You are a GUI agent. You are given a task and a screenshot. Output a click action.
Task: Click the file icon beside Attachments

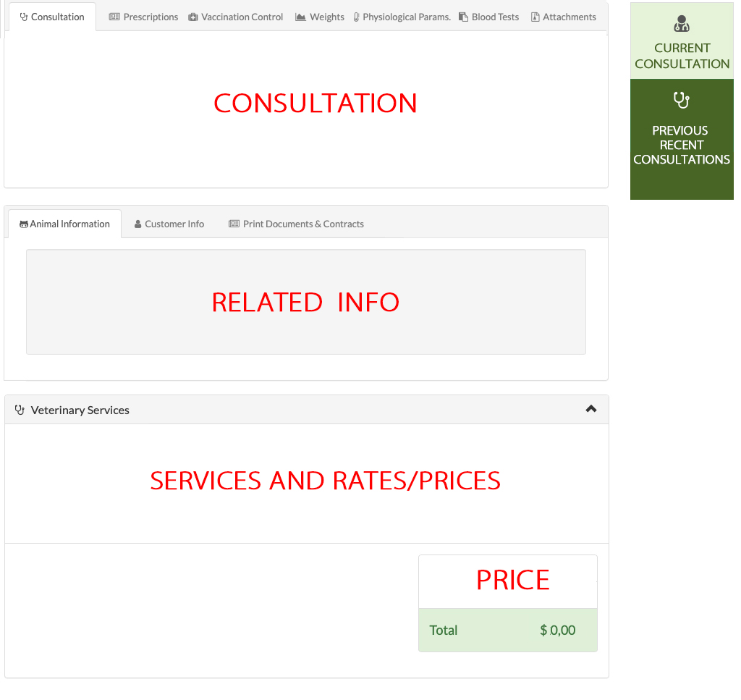click(535, 17)
